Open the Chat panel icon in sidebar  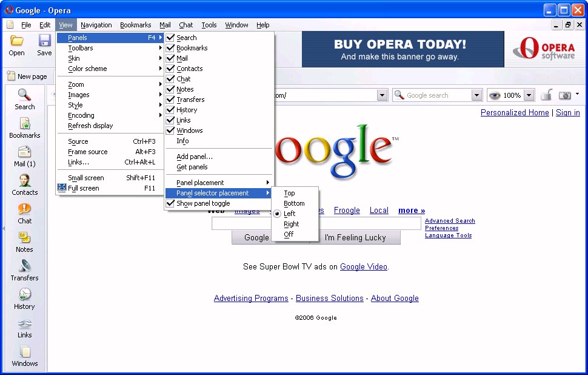[24, 214]
